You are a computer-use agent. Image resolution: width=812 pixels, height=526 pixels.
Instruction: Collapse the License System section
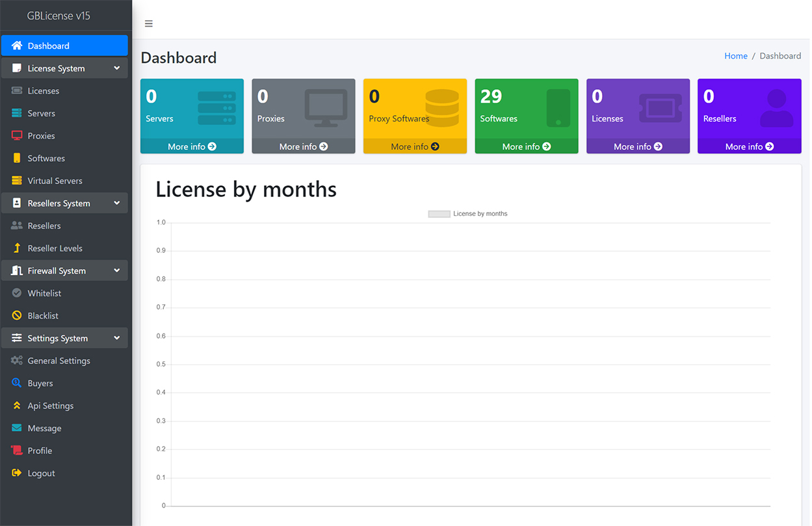[116, 68]
